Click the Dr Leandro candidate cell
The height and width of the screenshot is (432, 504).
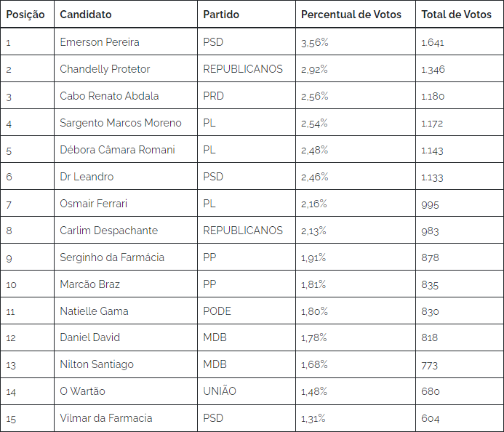(x=126, y=177)
